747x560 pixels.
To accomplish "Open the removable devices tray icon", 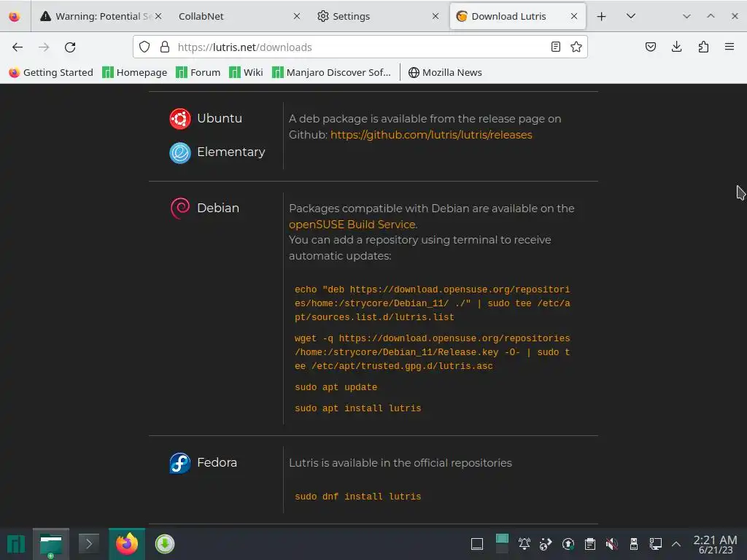I will point(634,544).
